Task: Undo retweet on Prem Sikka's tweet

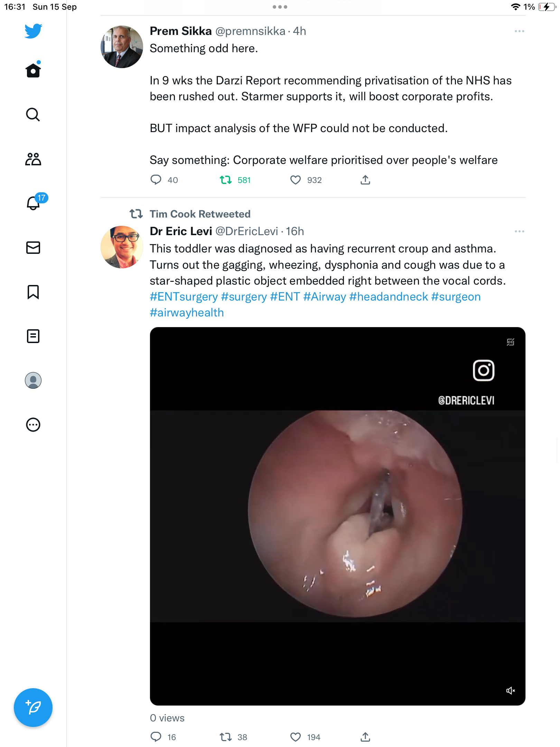Action: point(226,180)
